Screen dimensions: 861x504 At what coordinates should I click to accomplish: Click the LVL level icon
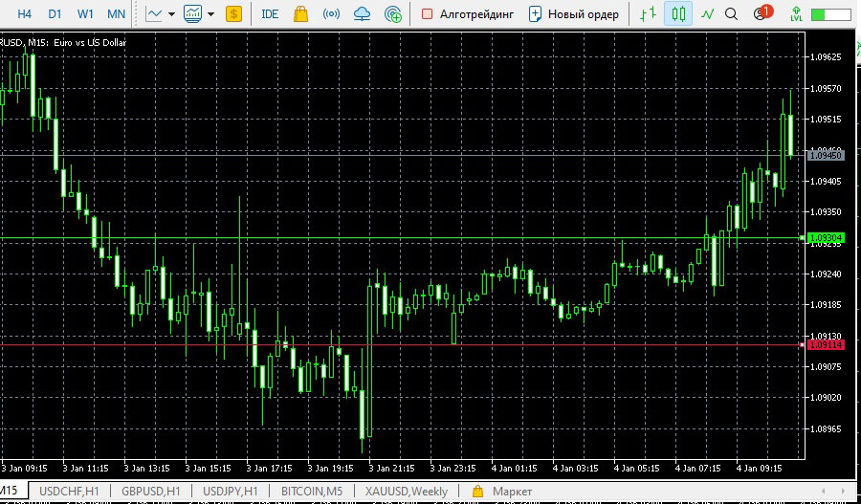coord(796,14)
